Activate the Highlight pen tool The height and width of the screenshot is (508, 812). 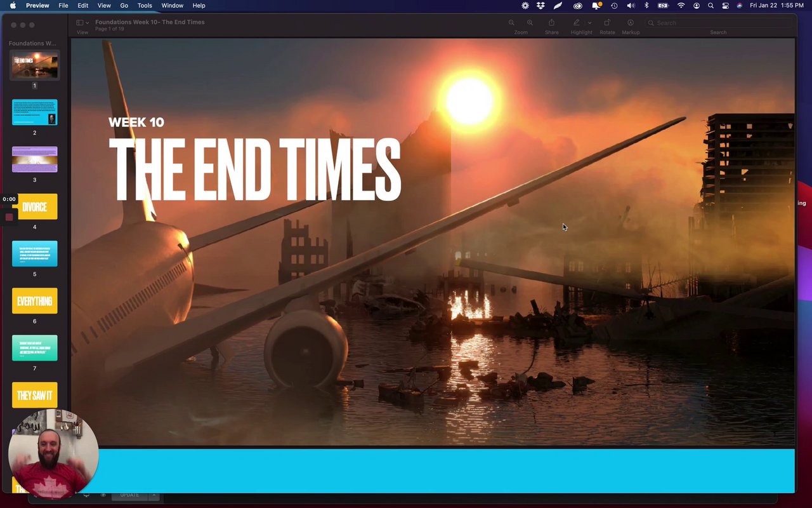(x=577, y=23)
